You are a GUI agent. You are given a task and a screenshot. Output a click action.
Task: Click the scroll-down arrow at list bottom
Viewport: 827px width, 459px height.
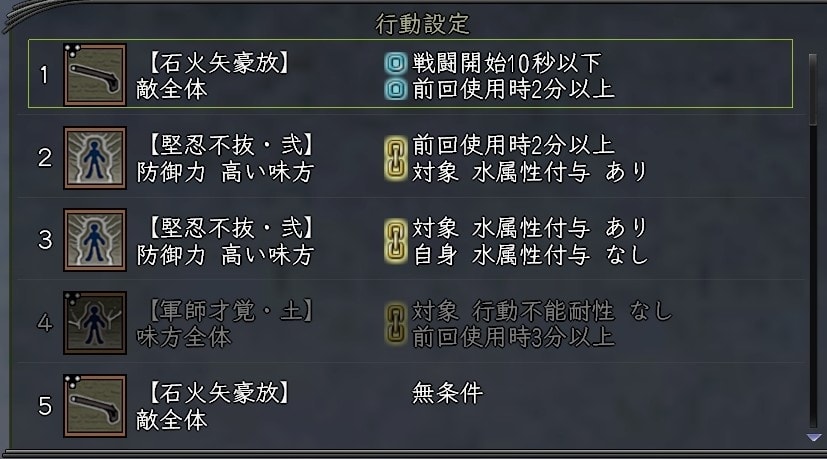click(x=814, y=438)
